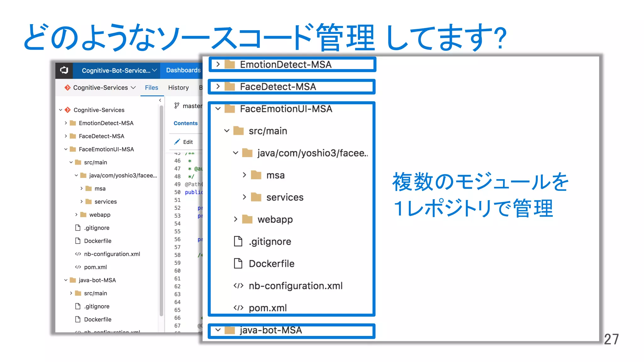Collapse java/com/yoshio3/facee.. in enlarged view
Screen dimensions: 644x362
(236, 153)
